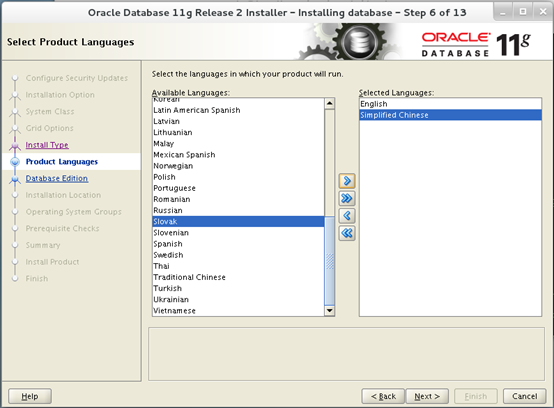Proceed with the Next button
This screenshot has height=408, width=554.
(x=427, y=396)
